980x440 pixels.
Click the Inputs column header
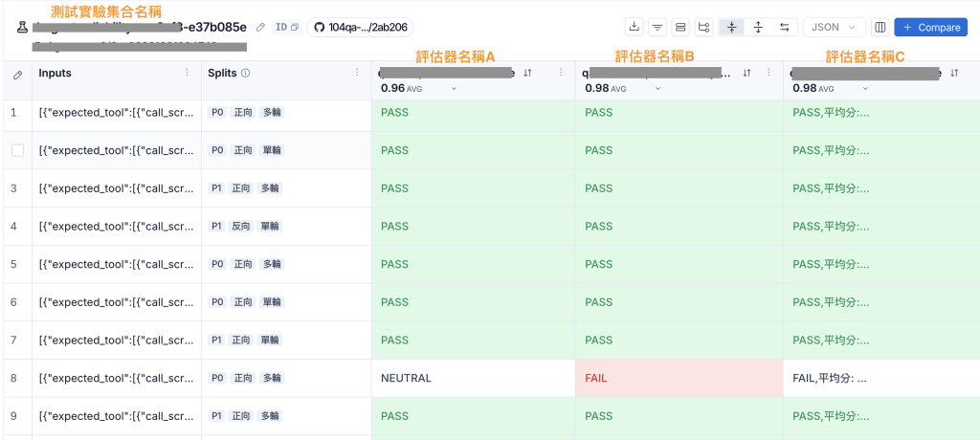(55, 73)
